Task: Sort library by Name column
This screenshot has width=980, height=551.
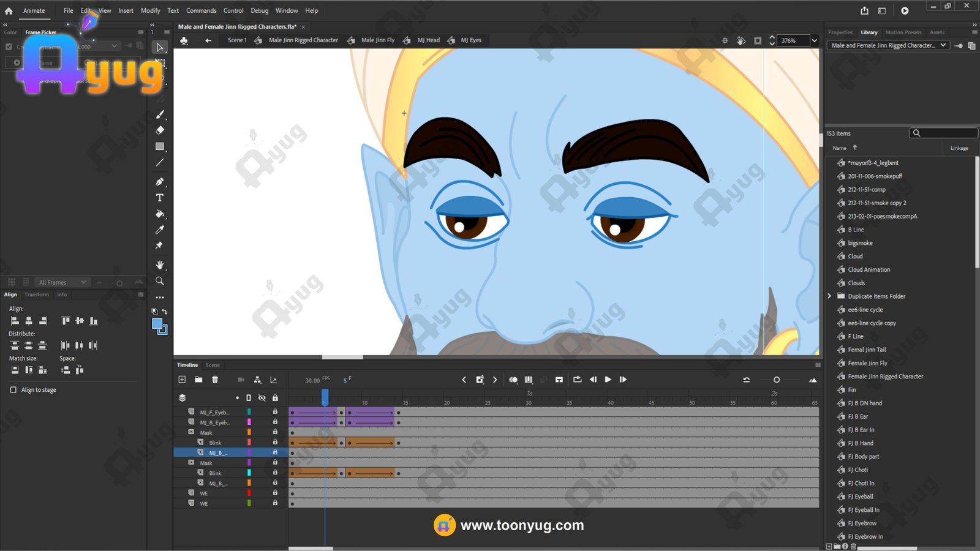Action: tap(839, 148)
